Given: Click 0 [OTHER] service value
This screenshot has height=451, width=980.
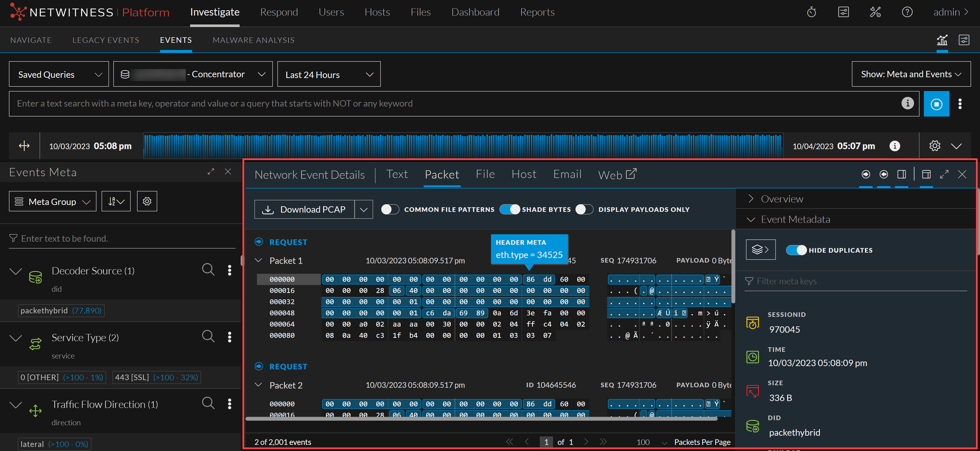Looking at the screenshot, I should coord(62,377).
